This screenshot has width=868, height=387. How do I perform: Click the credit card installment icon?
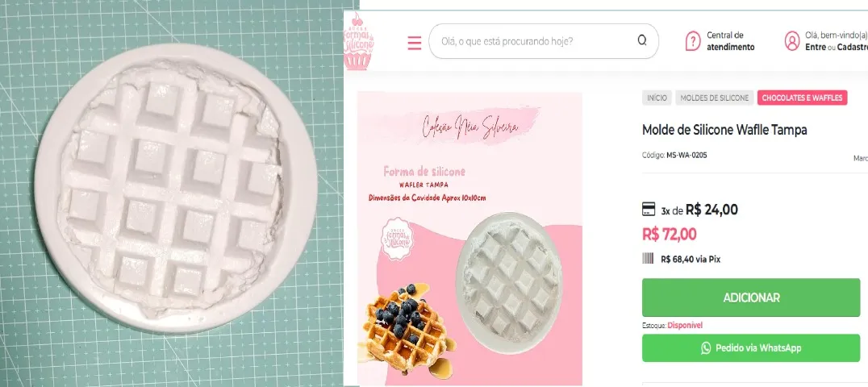(x=649, y=210)
